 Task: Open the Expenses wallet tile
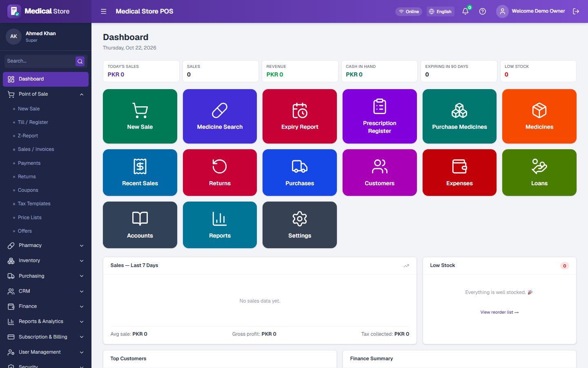click(x=459, y=173)
